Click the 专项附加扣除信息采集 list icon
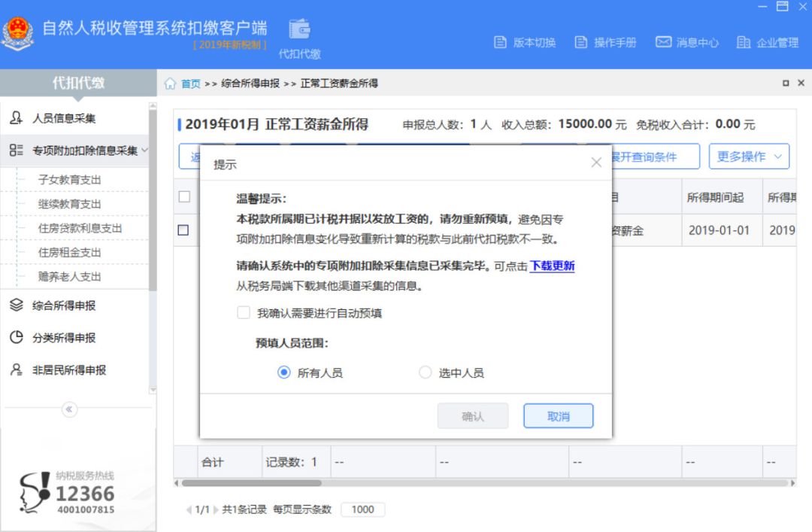 tap(16, 150)
